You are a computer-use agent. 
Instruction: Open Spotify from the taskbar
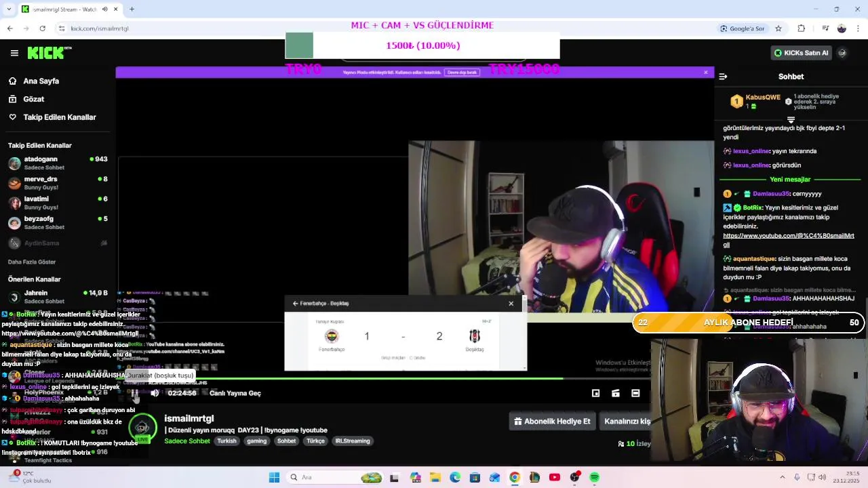click(595, 477)
